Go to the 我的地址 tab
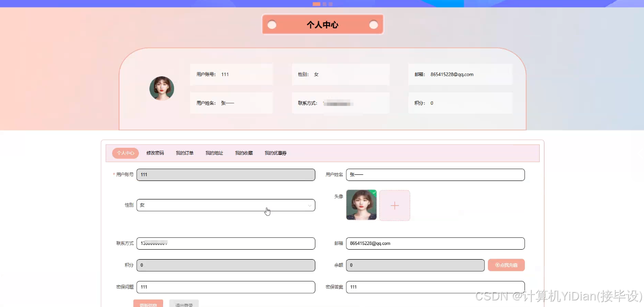The height and width of the screenshot is (307, 644). (x=214, y=153)
